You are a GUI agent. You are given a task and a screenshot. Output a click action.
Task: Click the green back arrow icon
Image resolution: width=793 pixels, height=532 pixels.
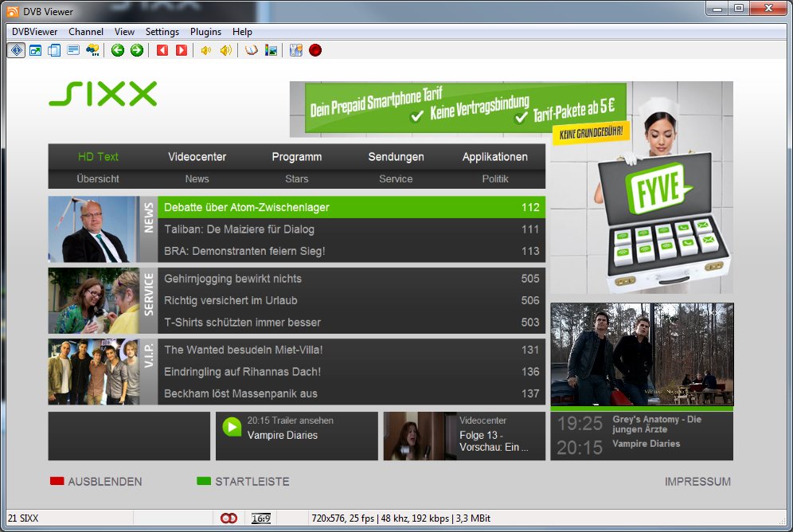[118, 50]
